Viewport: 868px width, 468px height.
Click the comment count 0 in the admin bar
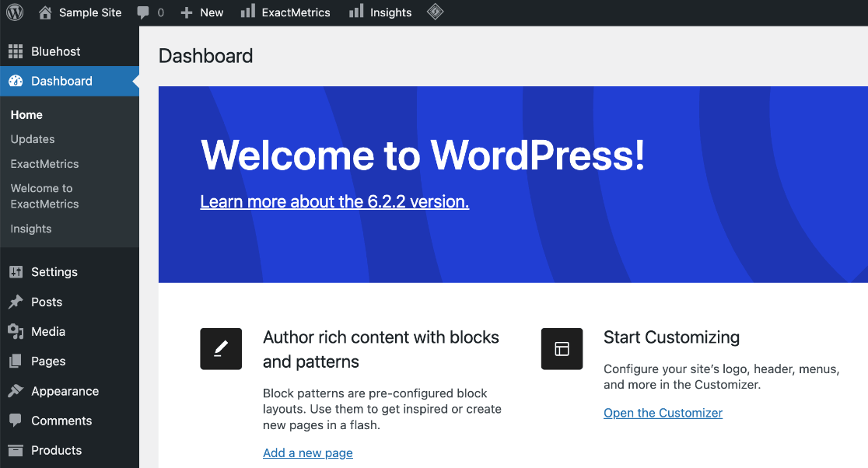(160, 12)
